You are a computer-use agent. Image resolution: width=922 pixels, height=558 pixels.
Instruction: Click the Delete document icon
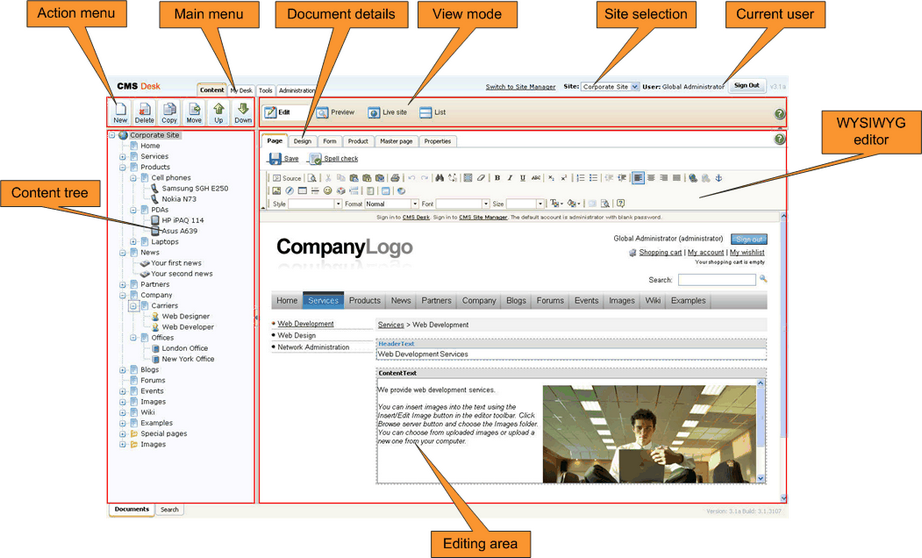145,109
